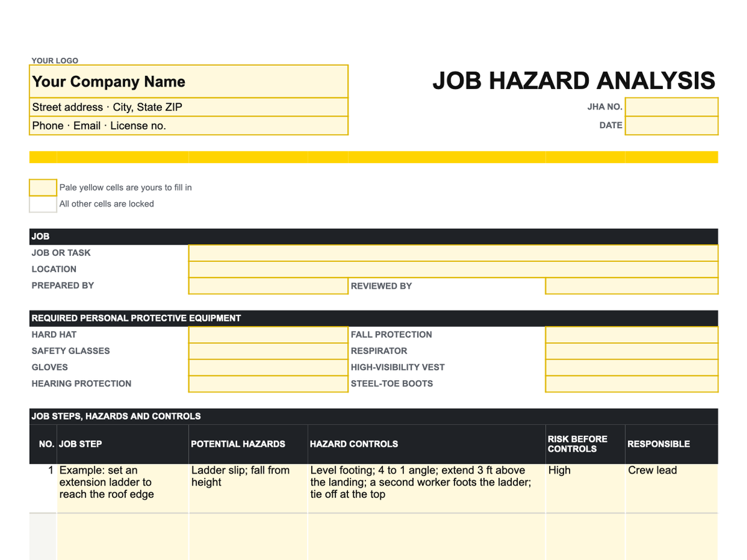Click the HARD HAT label

pyautogui.click(x=54, y=335)
